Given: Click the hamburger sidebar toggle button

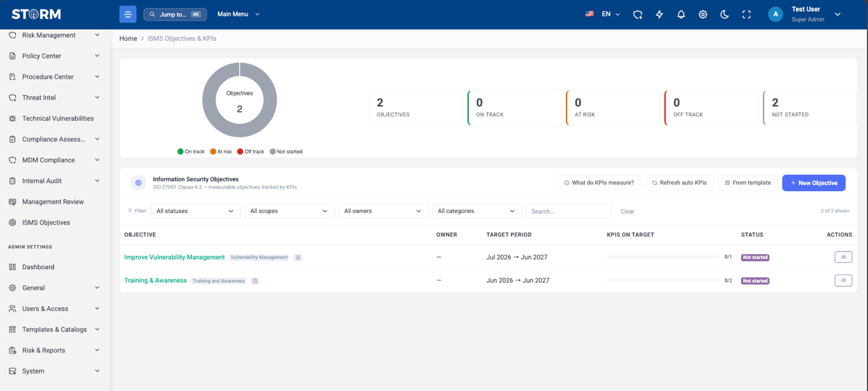Looking at the screenshot, I should tap(128, 14).
